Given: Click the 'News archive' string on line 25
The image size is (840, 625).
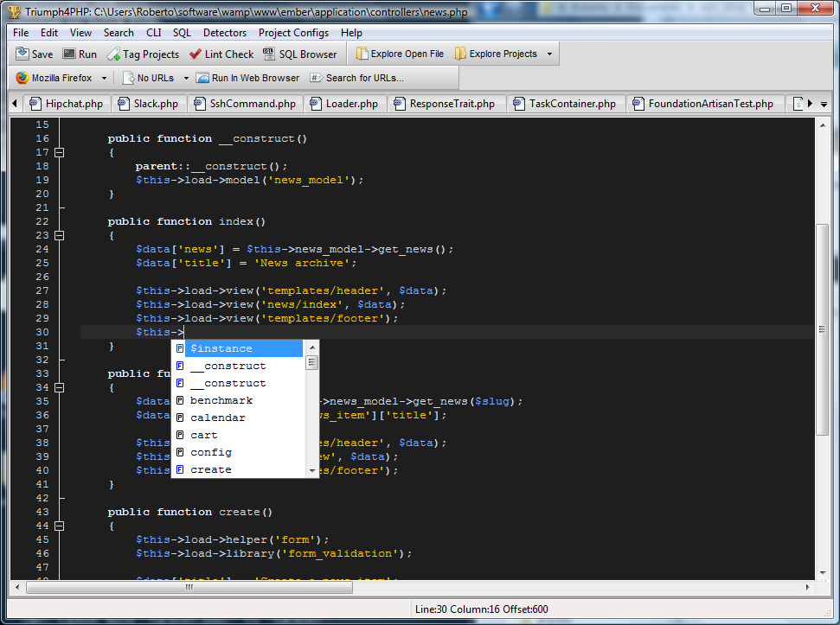Looking at the screenshot, I should 302,264.
